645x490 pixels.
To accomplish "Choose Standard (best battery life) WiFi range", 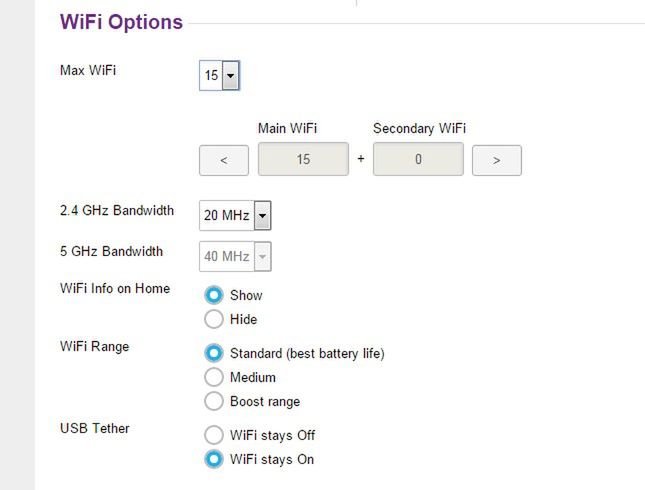I will click(x=214, y=353).
